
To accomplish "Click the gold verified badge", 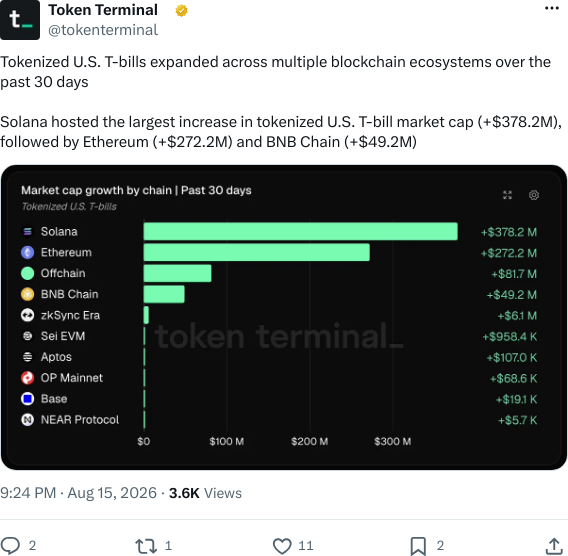I will 181,11.
